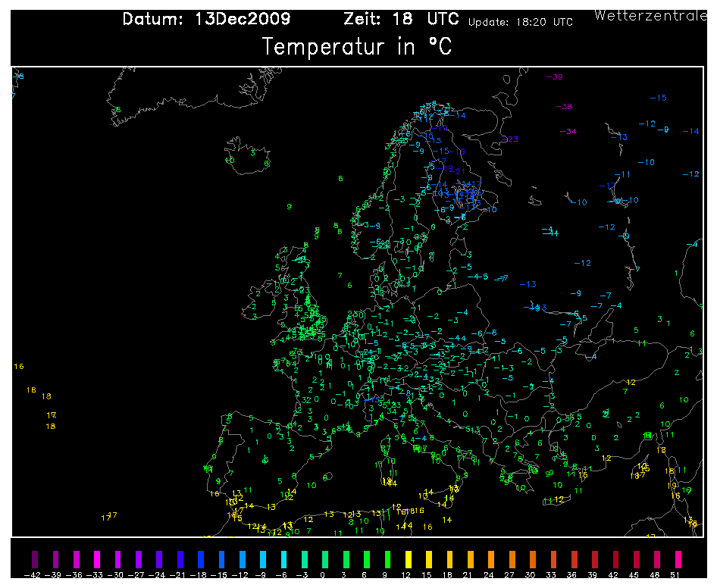Select the 'Update: 18:20 UTC' text

coord(521,23)
